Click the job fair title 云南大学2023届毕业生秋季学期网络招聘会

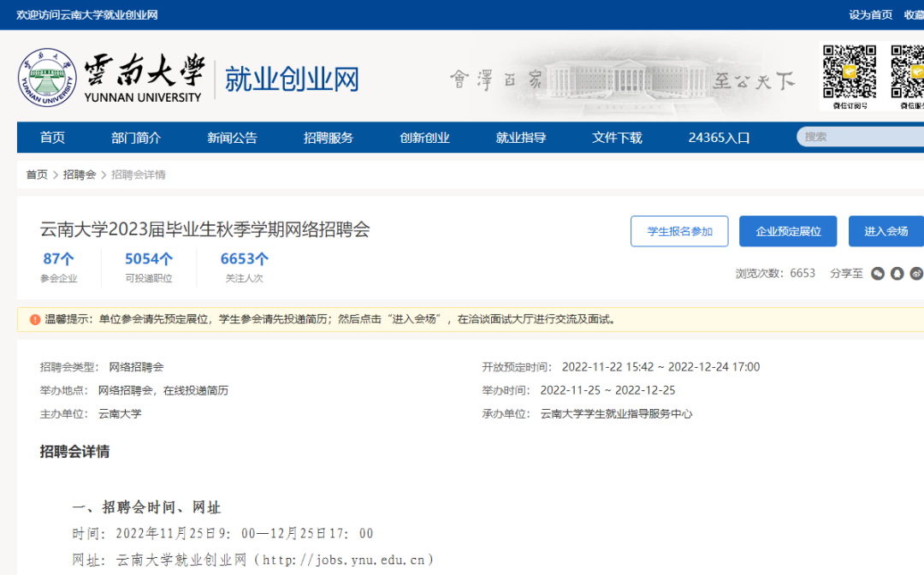[205, 229]
